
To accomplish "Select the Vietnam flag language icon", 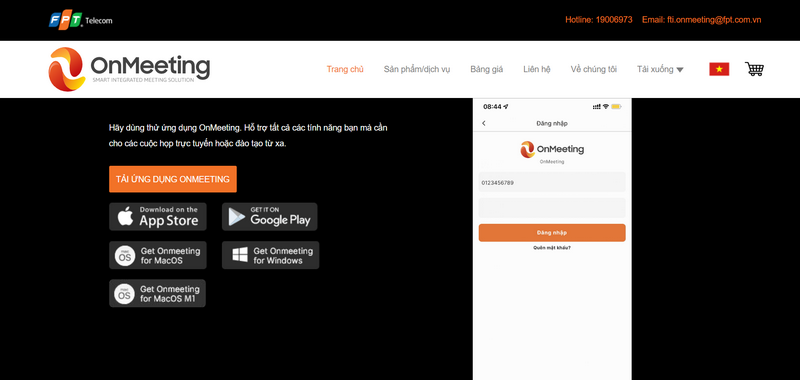I will tap(719, 69).
